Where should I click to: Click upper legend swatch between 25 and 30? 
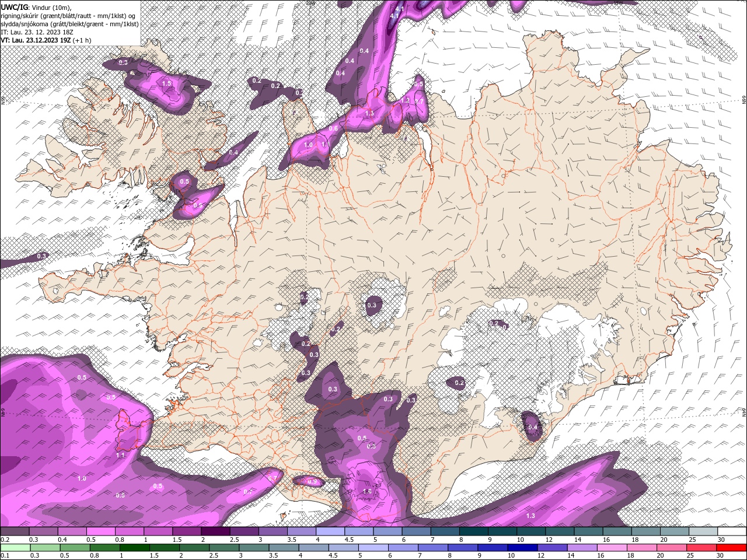[x=704, y=531]
